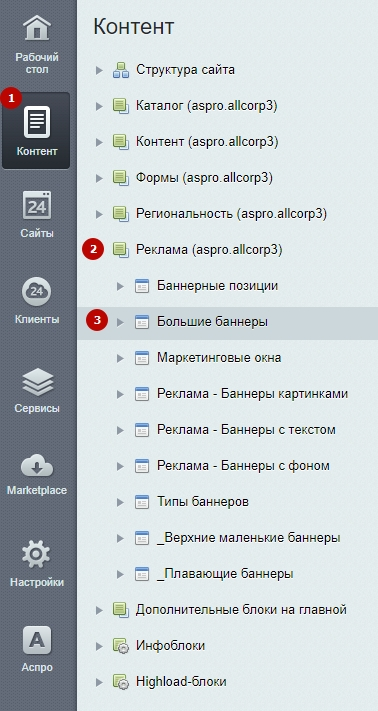
Task: Click icon beside _Плавающие баннеры
Action: click(x=142, y=574)
